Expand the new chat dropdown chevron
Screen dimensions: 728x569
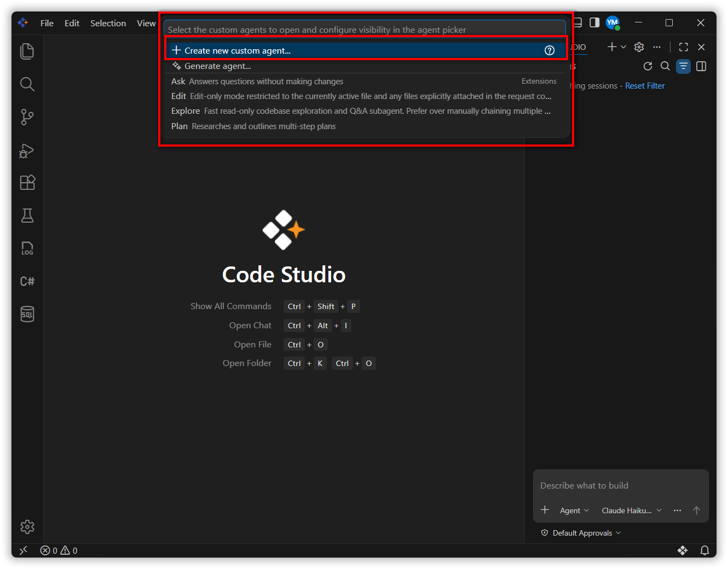[x=623, y=47]
